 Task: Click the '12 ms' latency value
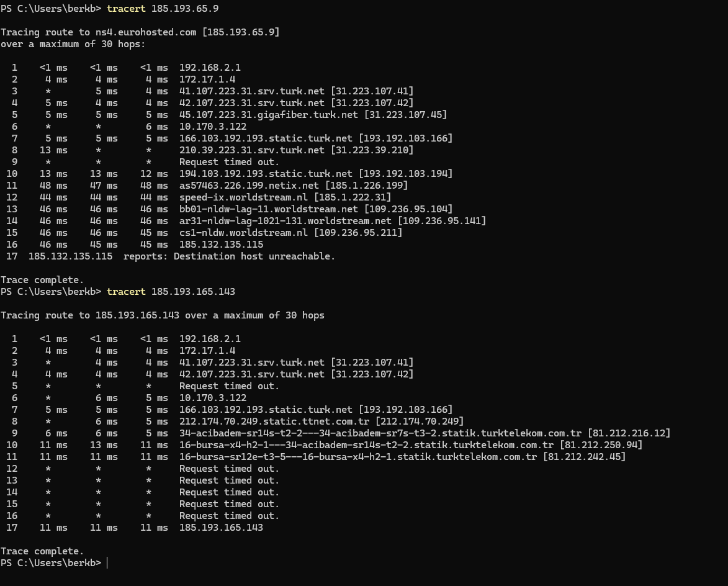[x=154, y=174]
